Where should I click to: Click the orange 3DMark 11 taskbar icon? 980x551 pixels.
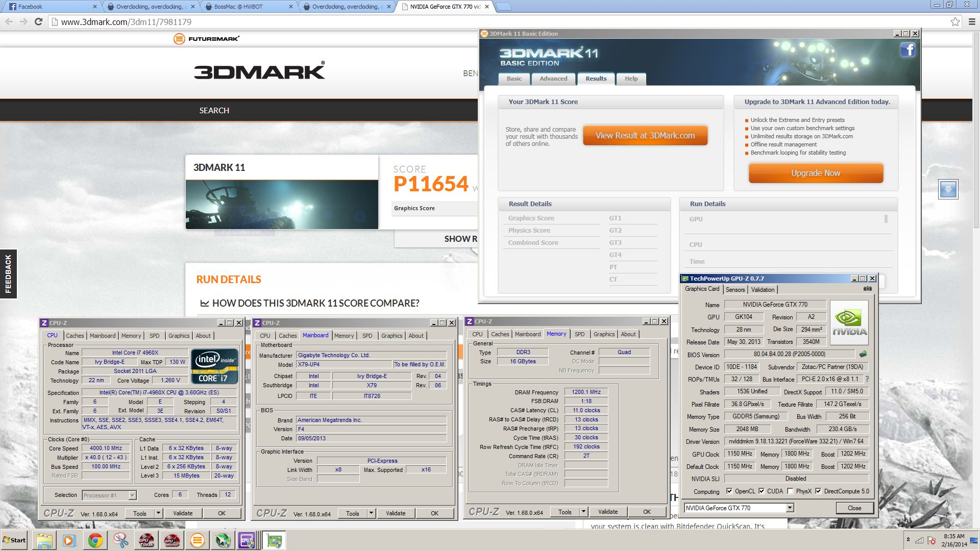pyautogui.click(x=197, y=541)
